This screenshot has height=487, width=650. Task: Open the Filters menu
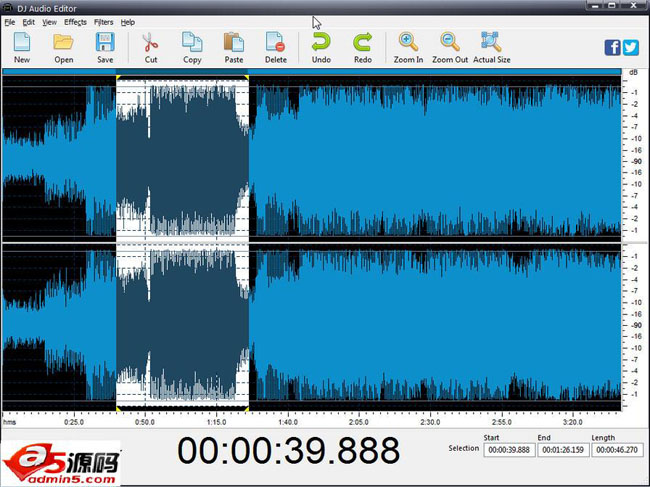point(103,22)
